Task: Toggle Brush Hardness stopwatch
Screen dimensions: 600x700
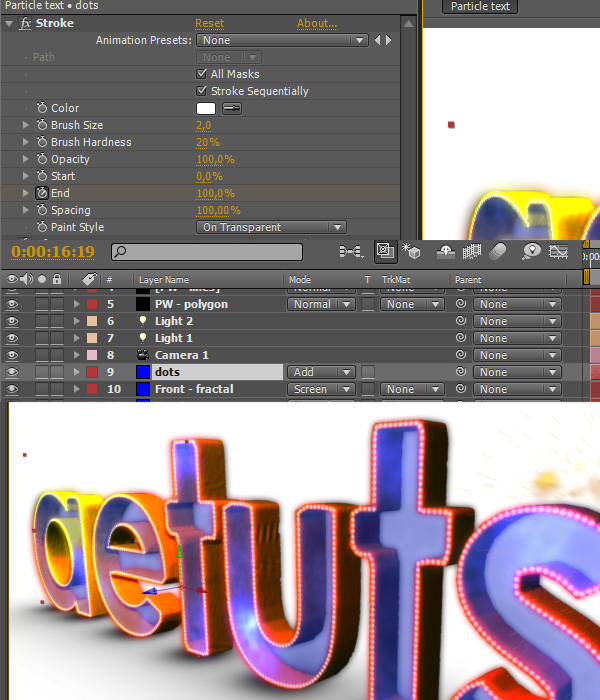Action: (x=42, y=142)
